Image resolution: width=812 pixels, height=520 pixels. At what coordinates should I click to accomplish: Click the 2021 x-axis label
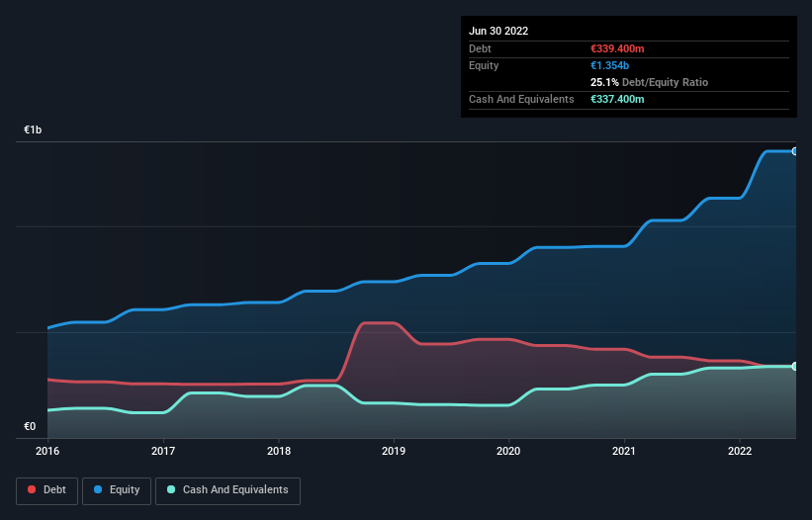(x=624, y=451)
